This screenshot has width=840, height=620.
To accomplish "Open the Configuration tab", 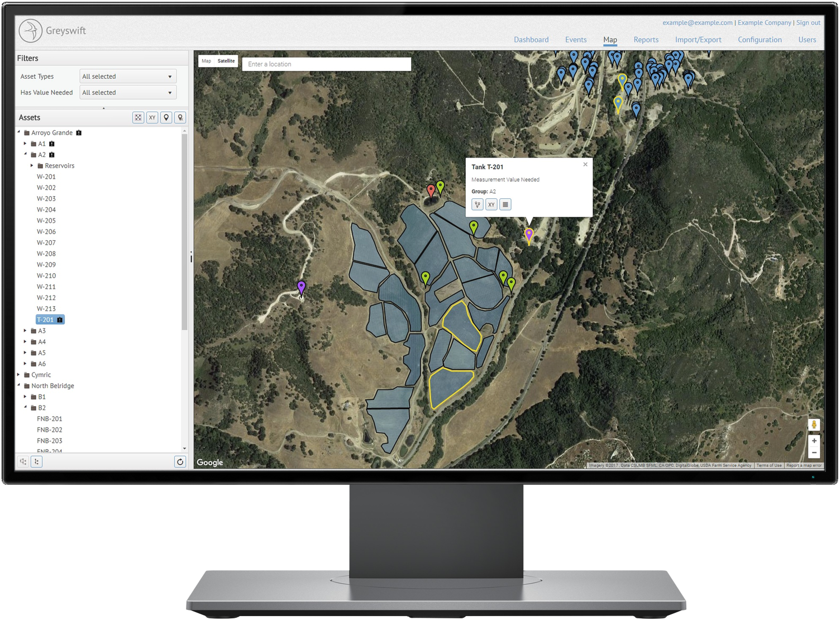I will pyautogui.click(x=760, y=40).
